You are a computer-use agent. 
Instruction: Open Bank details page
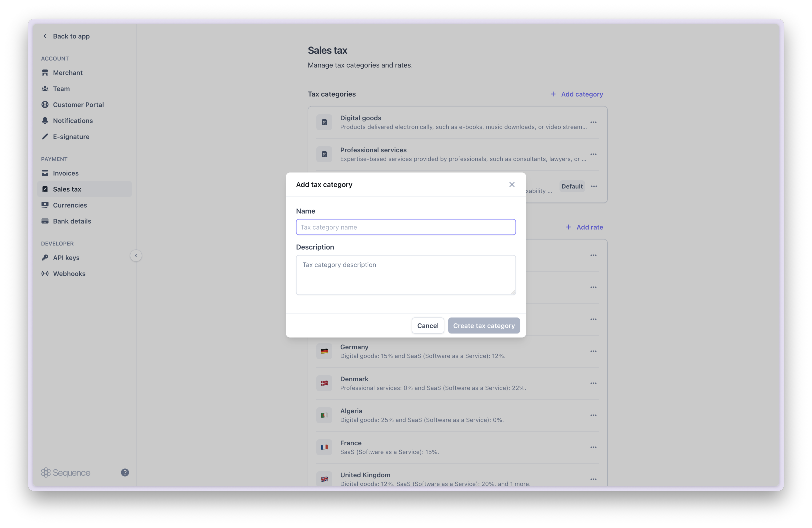pos(72,221)
